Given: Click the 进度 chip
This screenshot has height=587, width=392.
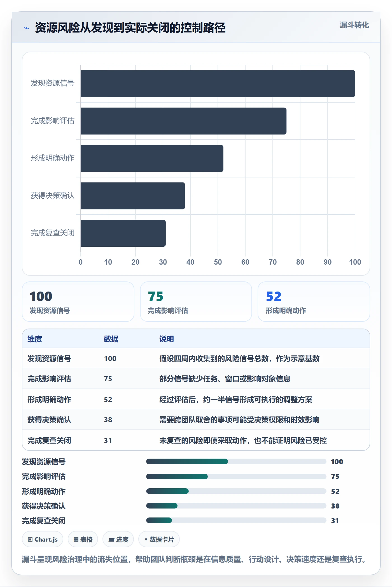Looking at the screenshot, I should [118, 539].
